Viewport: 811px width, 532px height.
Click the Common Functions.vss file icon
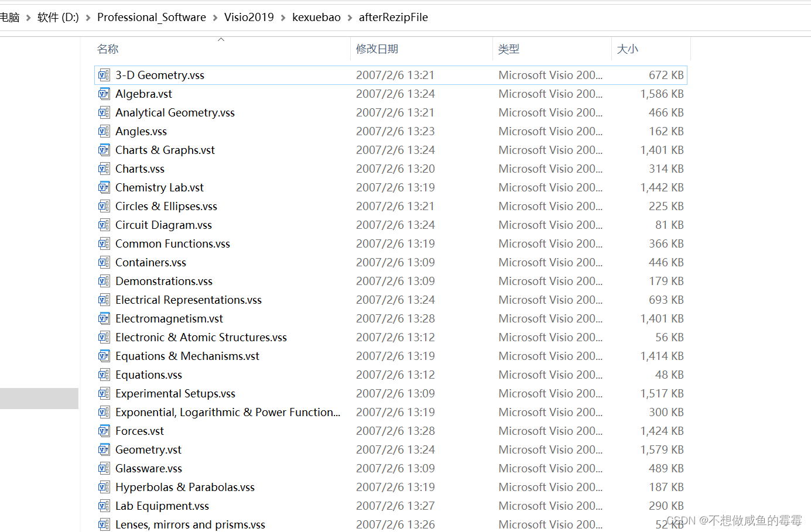pos(104,243)
